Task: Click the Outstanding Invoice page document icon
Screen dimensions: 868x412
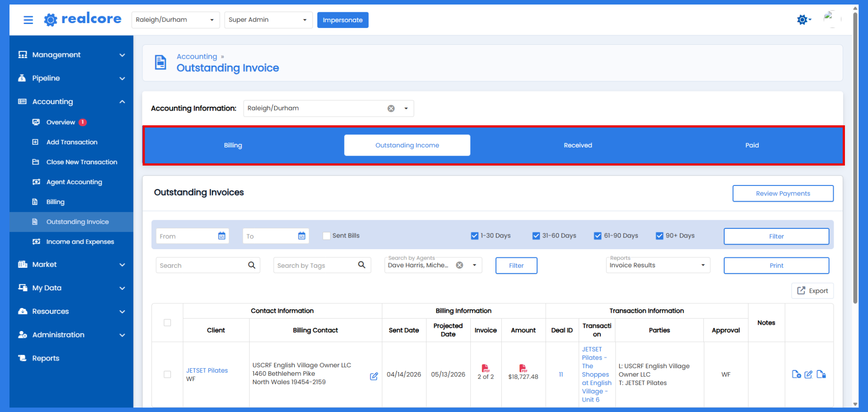Action: coord(160,62)
